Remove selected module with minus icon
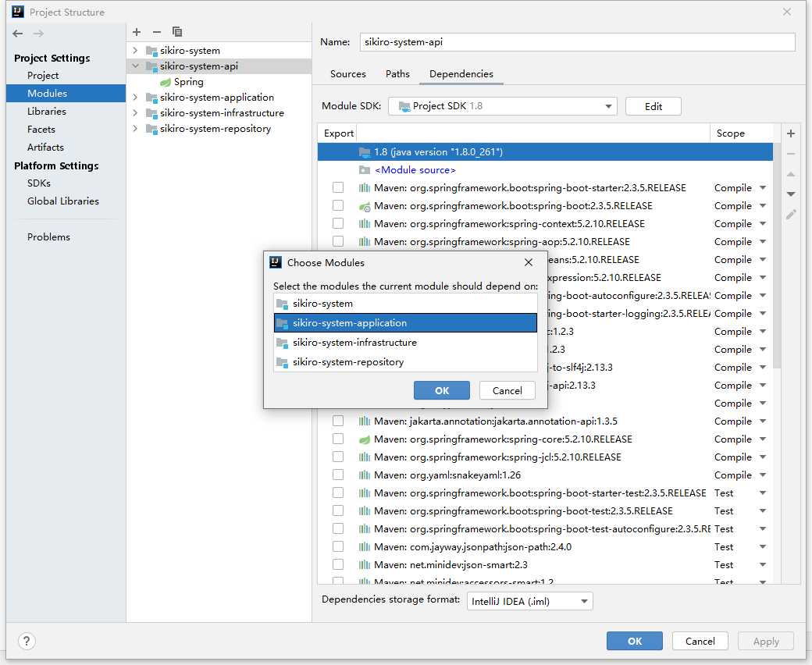The height and width of the screenshot is (665, 812). (x=156, y=32)
